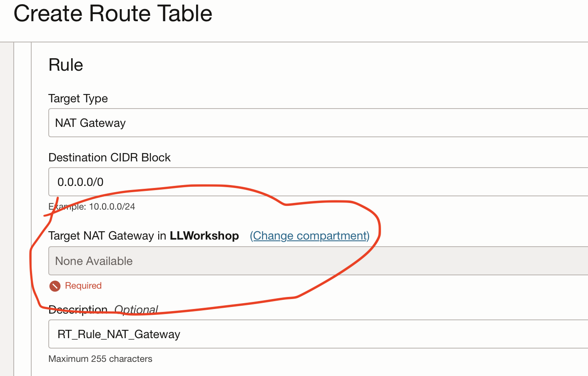Click the Create Route Table heading
Viewport: 588px width, 376px height.
[x=112, y=14]
